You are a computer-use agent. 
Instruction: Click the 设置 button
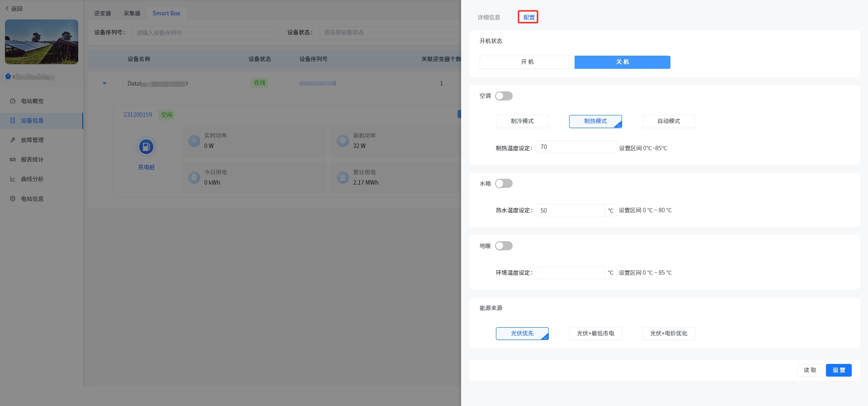(839, 370)
